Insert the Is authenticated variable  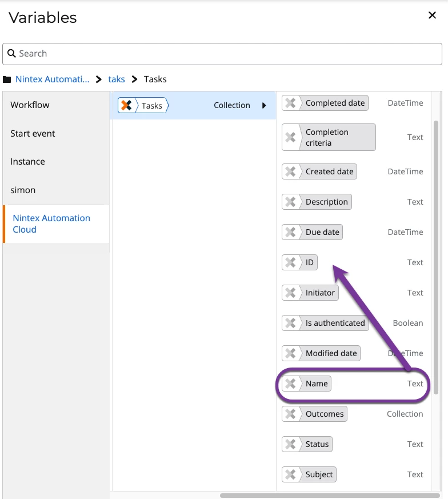pyautogui.click(x=325, y=323)
